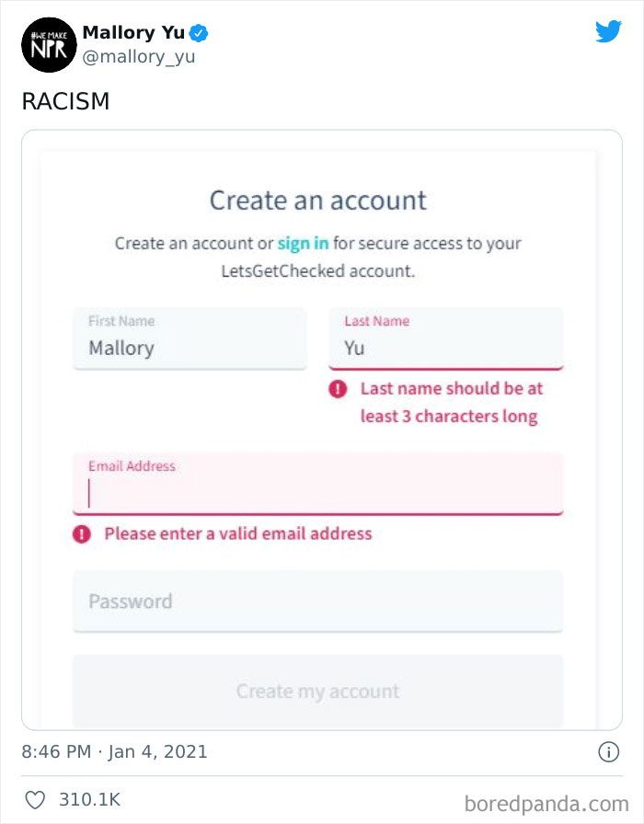Click the Last Name input field
644x824 pixels.
pos(445,339)
